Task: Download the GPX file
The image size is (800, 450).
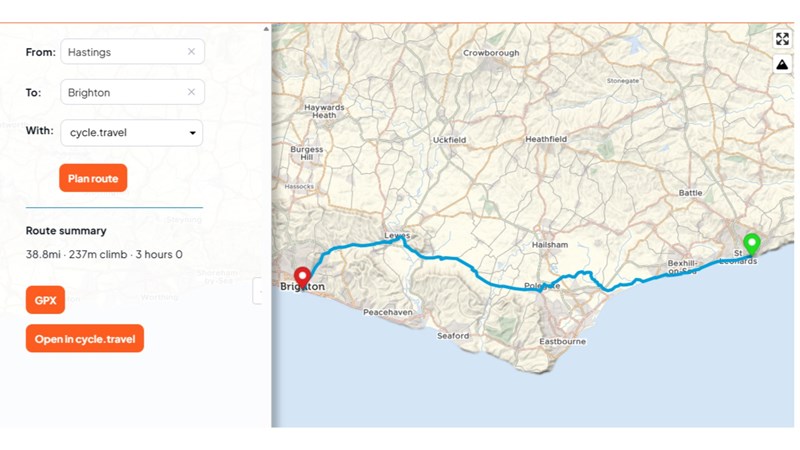Action: (45, 300)
